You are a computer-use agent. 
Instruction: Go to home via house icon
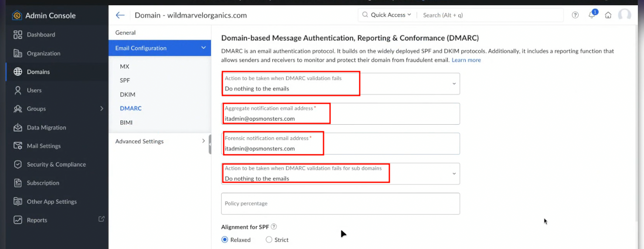tap(608, 15)
